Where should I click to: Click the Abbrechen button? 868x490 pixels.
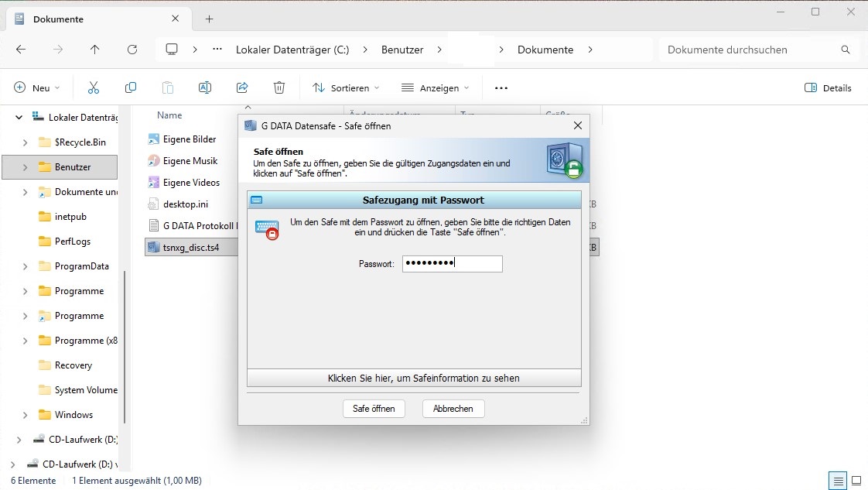pos(453,409)
